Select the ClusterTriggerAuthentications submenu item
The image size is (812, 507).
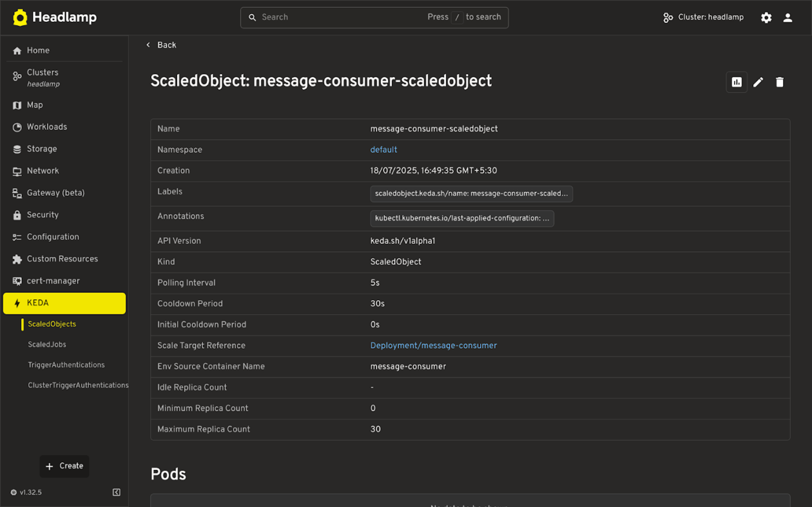(78, 386)
